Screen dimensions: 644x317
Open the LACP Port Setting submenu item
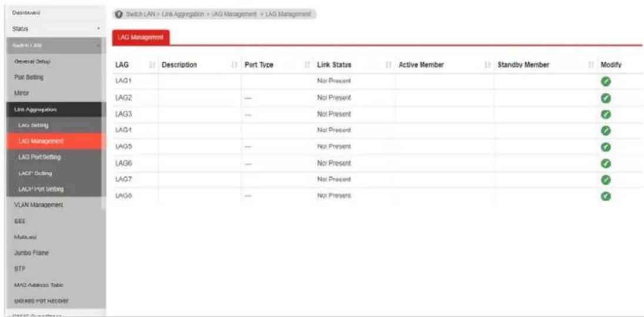(x=40, y=189)
